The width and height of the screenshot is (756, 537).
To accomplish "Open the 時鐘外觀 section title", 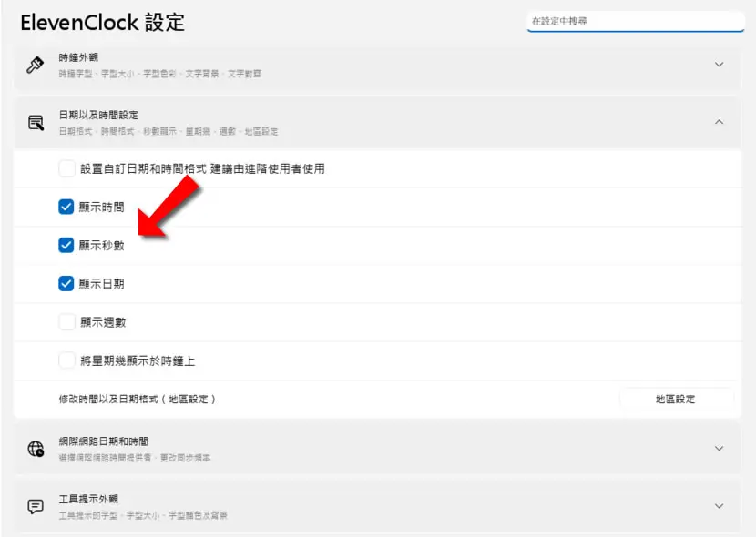I will coord(78,57).
